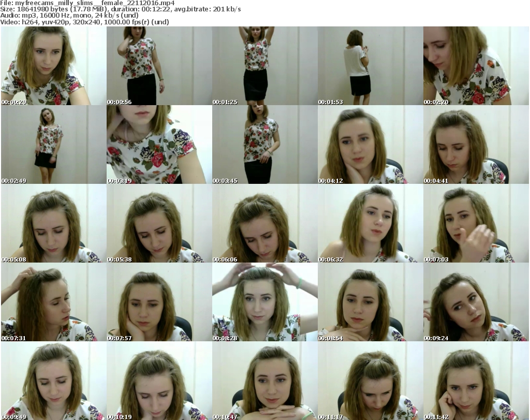Viewport: 530px width, 420px height.
Task: Select the thumbnail timestamped 00:00:56
Action: click(x=159, y=66)
